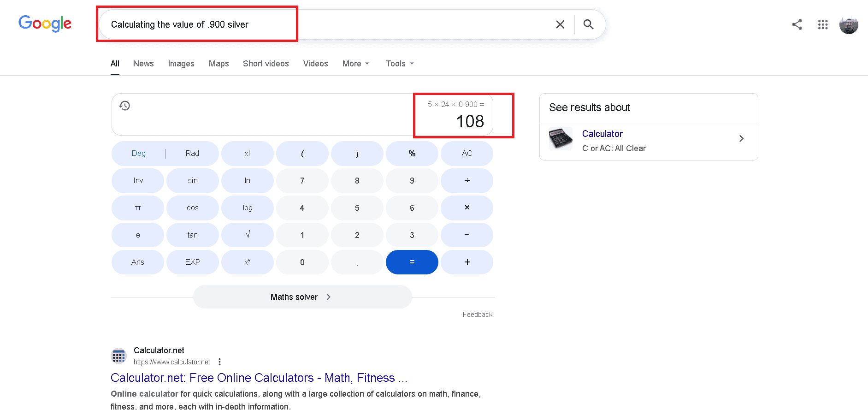The width and height of the screenshot is (868, 410).
Task: Clear the search query with the X icon
Action: 560,24
